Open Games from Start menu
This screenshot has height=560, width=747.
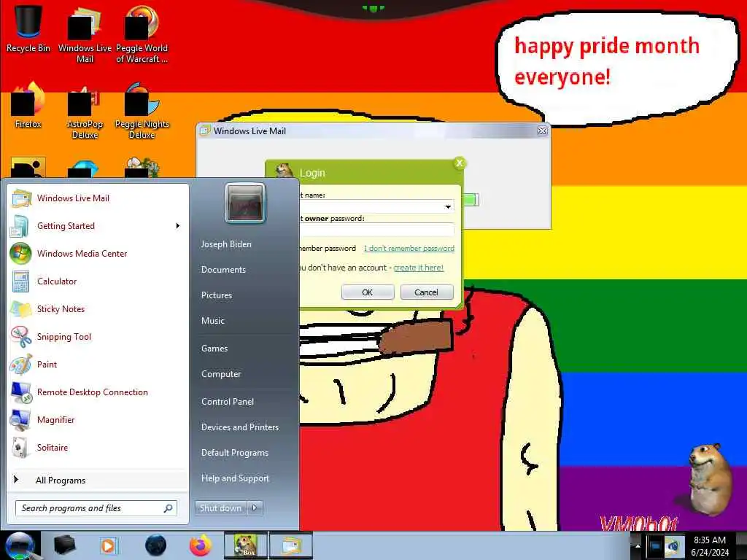pos(214,349)
